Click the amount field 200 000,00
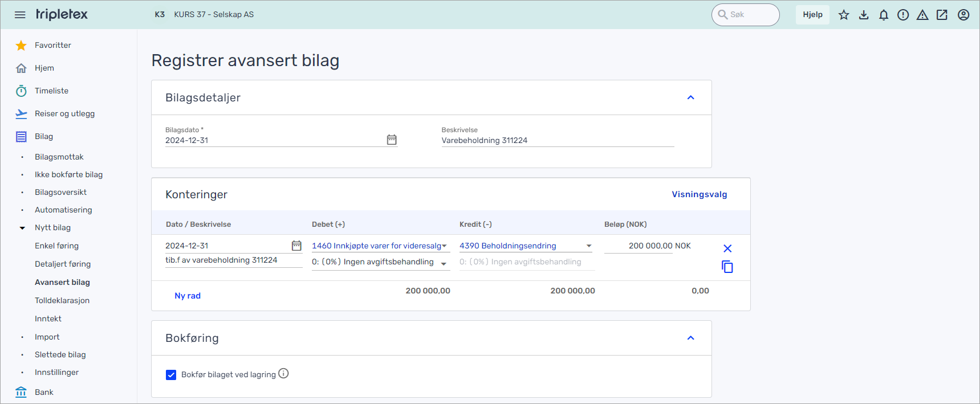Image resolution: width=980 pixels, height=404 pixels. pos(639,246)
